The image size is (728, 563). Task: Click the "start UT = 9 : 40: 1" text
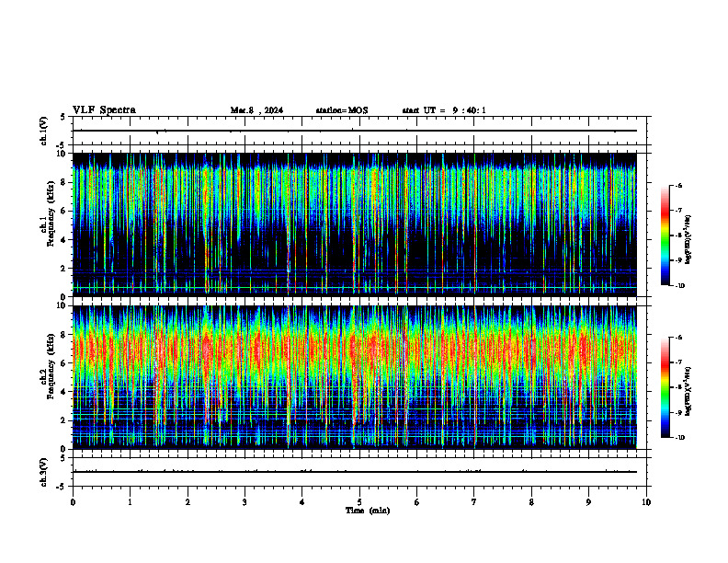point(444,110)
